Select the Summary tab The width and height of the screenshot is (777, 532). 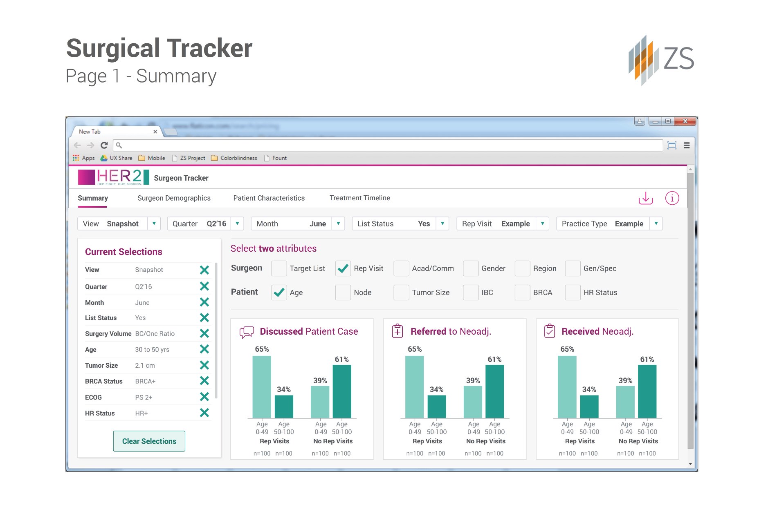point(93,198)
